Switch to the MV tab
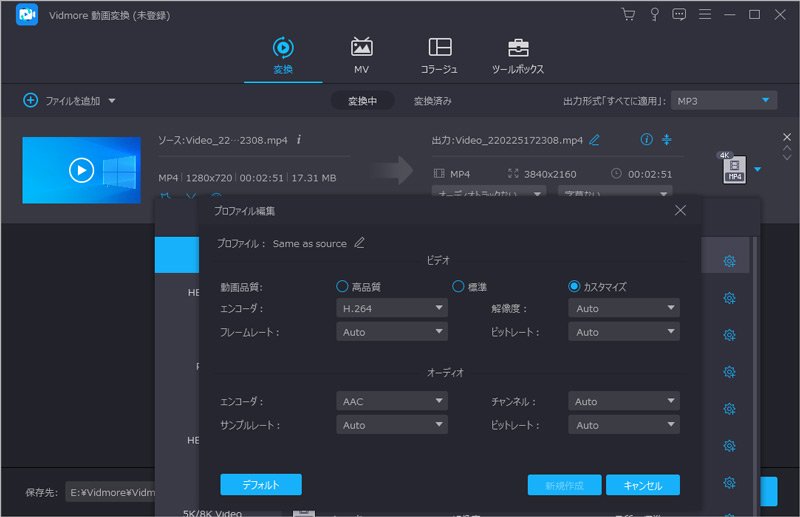The image size is (800, 517). [361, 55]
